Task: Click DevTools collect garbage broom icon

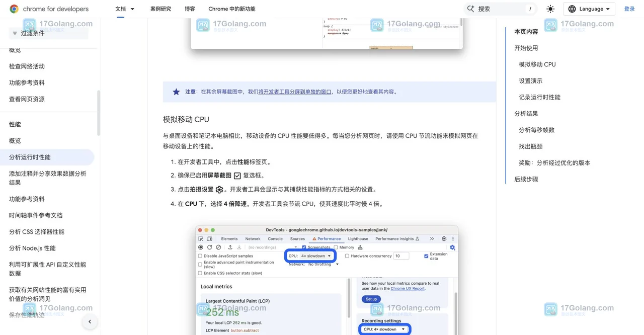Action: 360,247
